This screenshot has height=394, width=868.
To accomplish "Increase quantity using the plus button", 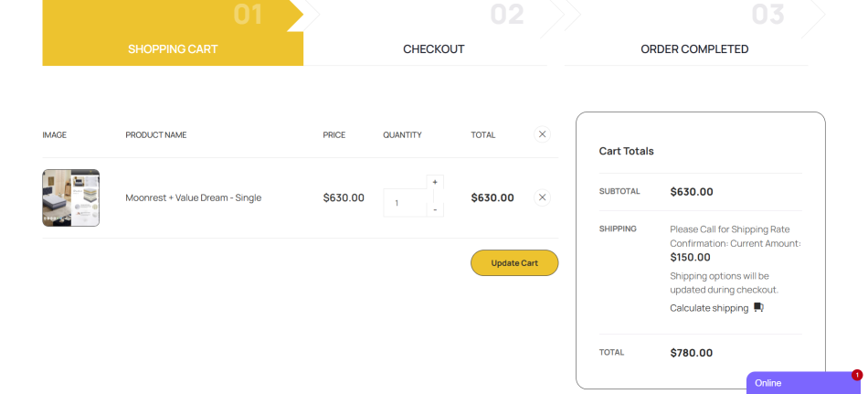I will [x=435, y=182].
